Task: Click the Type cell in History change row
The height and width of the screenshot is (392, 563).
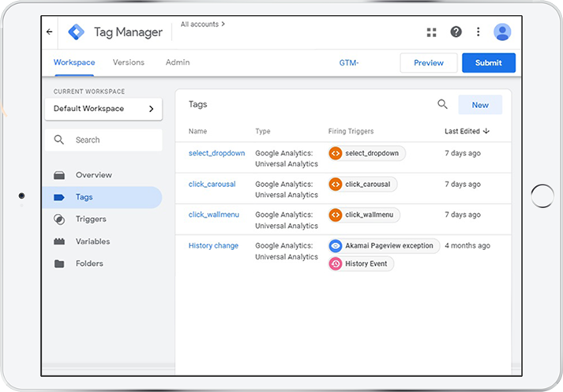Action: (x=287, y=251)
